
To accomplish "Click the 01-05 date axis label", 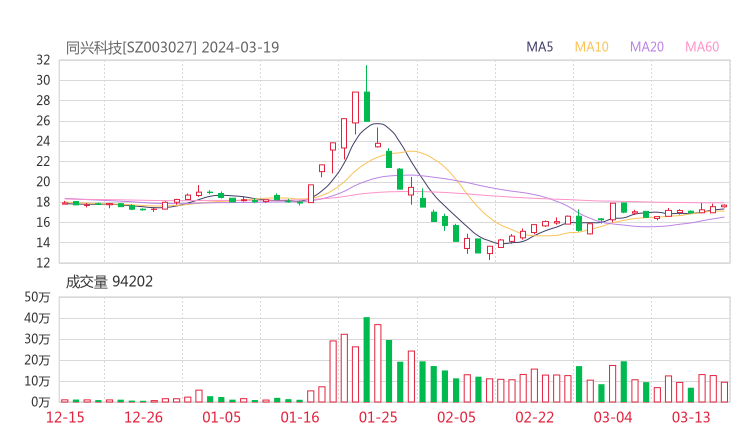I will (221, 417).
